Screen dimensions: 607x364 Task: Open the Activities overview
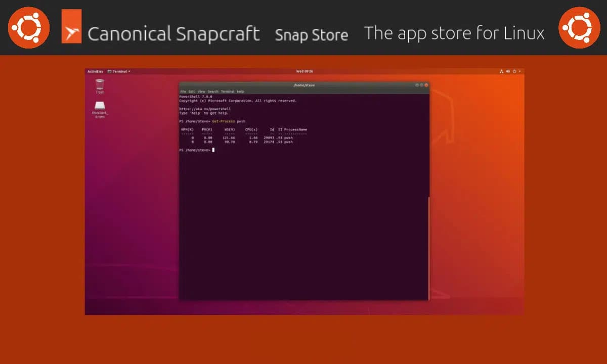[x=95, y=71]
